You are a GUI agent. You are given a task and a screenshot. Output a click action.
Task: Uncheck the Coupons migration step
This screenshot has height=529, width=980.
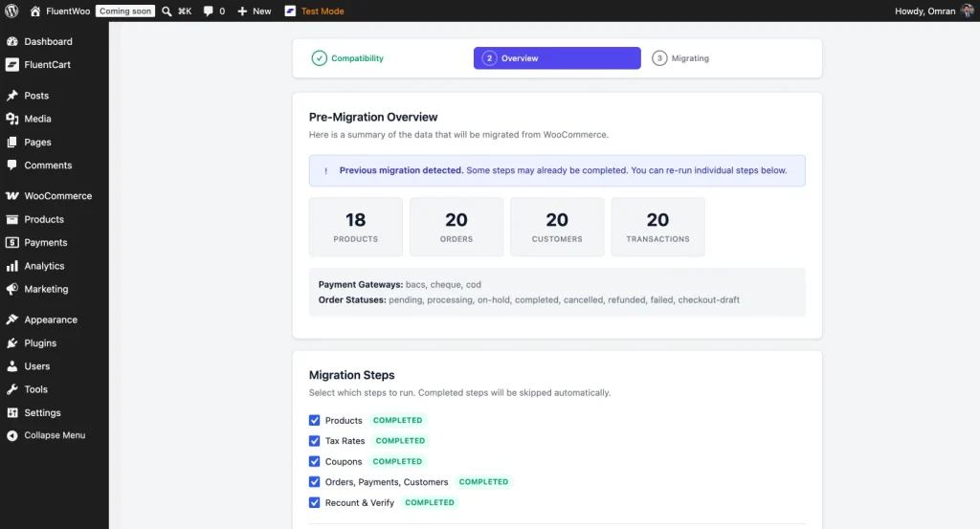click(x=314, y=461)
